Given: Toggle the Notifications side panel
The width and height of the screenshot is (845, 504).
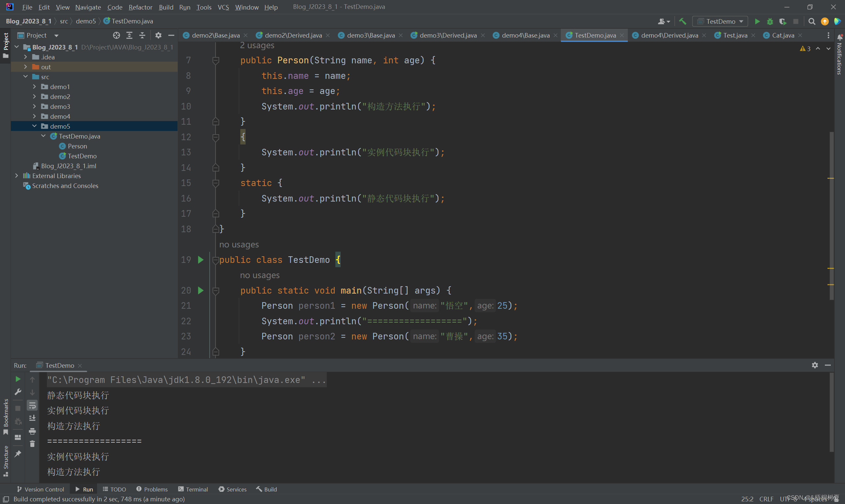Looking at the screenshot, I should pyautogui.click(x=839, y=54).
